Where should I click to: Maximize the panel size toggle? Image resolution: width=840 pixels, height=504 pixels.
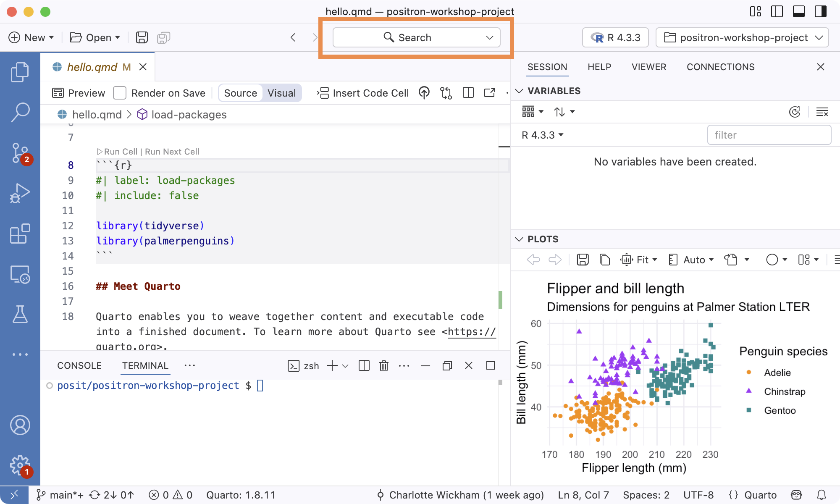pyautogui.click(x=490, y=366)
